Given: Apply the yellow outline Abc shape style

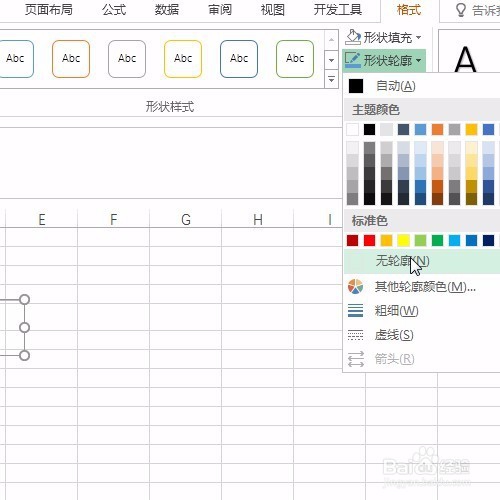Looking at the screenshot, I should point(183,59).
